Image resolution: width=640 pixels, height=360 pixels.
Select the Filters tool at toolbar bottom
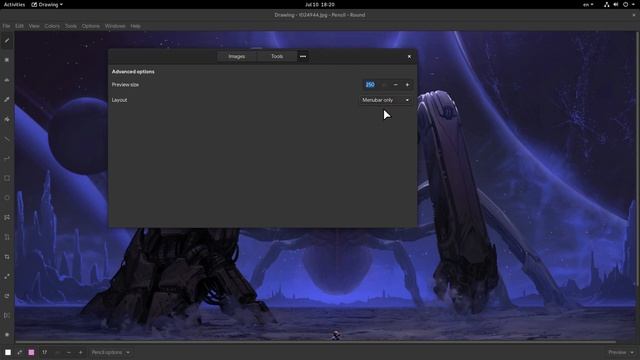7,335
